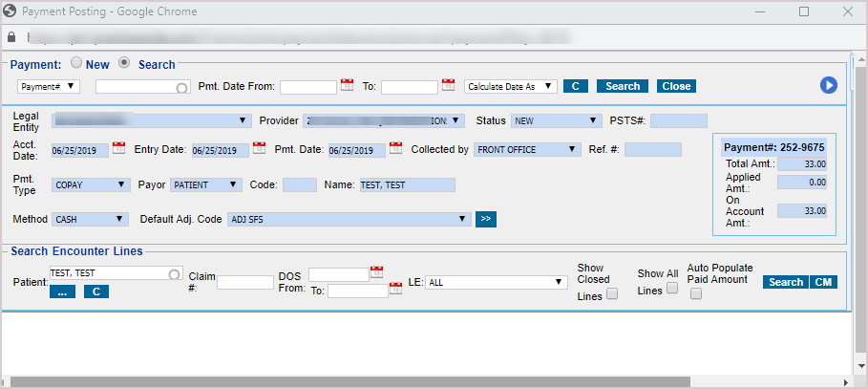Image resolution: width=868 pixels, height=389 pixels.
Task: Open the Pmt. Type COPAY dropdown
Action: [x=91, y=185]
